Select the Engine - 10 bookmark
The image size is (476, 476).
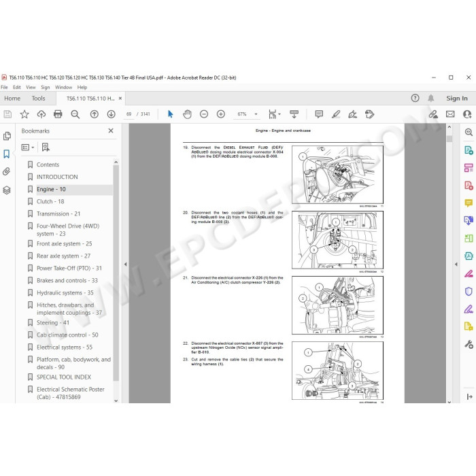[51, 189]
